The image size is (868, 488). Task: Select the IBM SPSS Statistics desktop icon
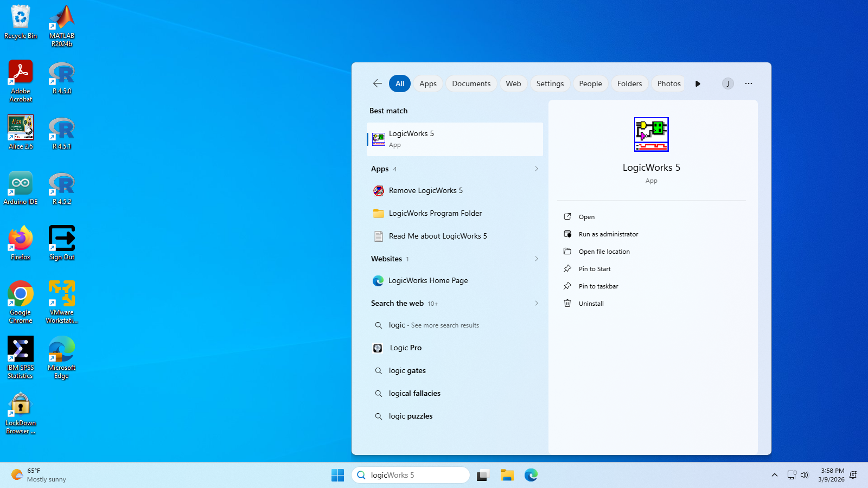21,358
